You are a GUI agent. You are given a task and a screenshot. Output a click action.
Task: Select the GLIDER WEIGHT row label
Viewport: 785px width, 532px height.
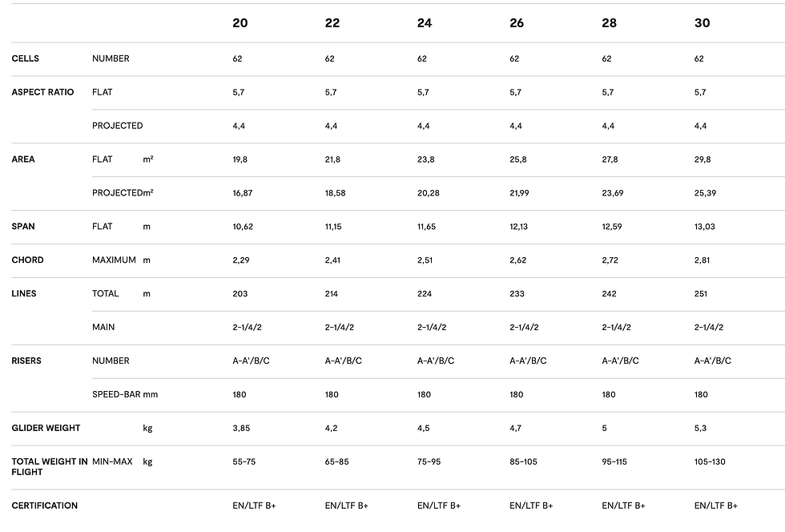[46, 428]
